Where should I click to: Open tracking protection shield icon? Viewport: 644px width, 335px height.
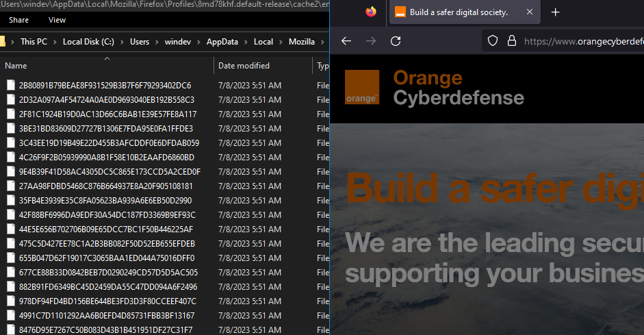tap(492, 41)
